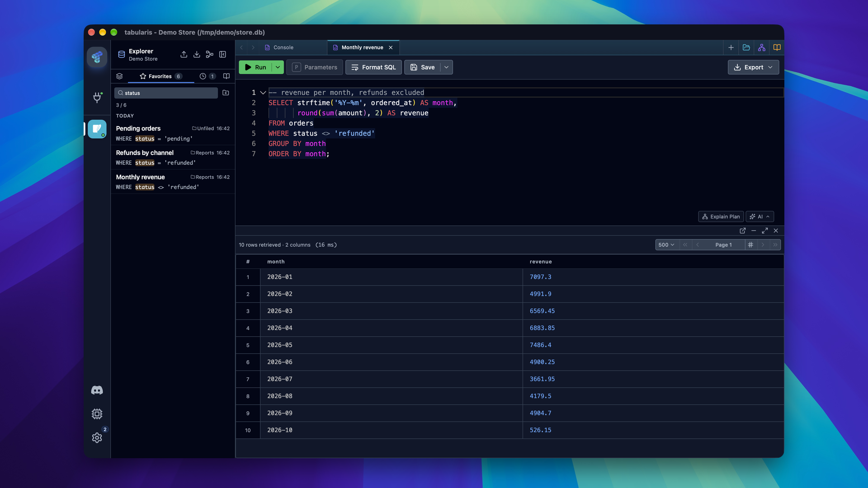The width and height of the screenshot is (868, 488).
Task: Jump to page with the hash icon
Action: (x=750, y=244)
